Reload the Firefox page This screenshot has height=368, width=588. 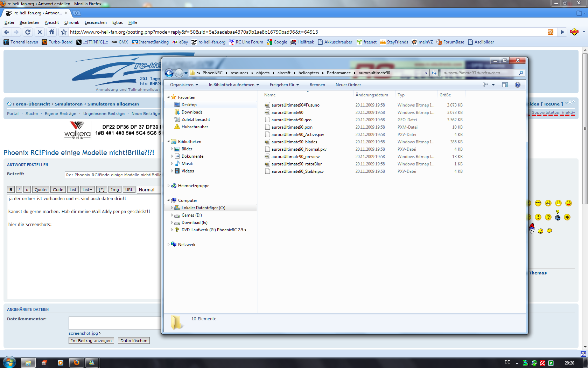[28, 32]
